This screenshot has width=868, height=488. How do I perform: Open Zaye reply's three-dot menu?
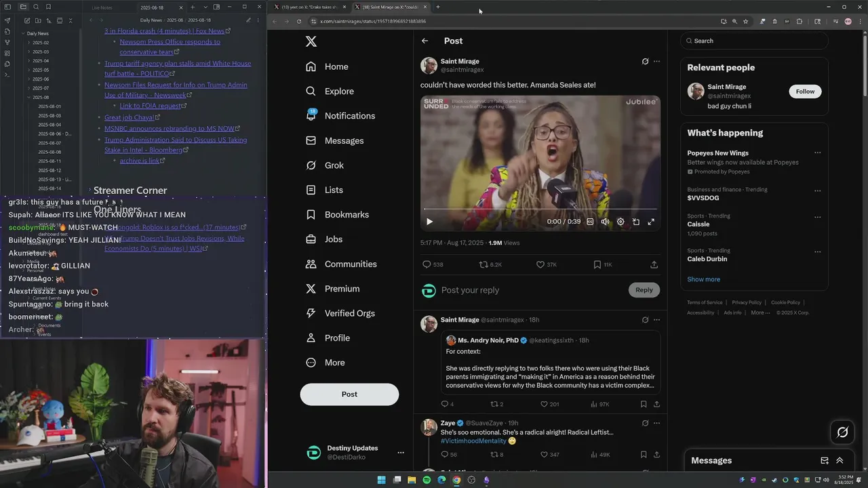656,423
